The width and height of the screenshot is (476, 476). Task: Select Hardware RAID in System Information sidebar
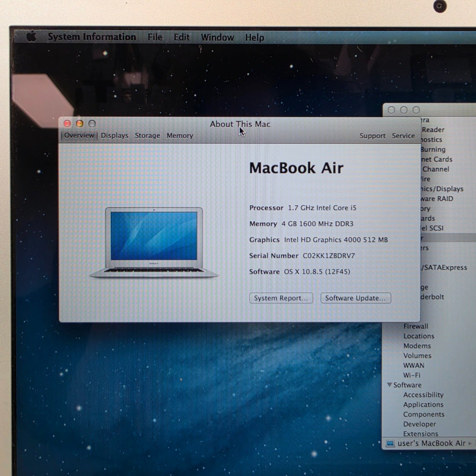pyautogui.click(x=437, y=199)
